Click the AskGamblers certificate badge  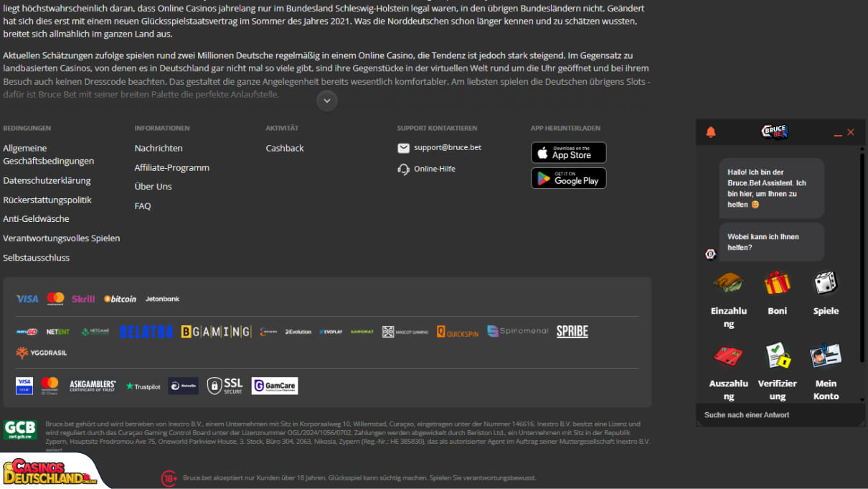[x=93, y=386]
